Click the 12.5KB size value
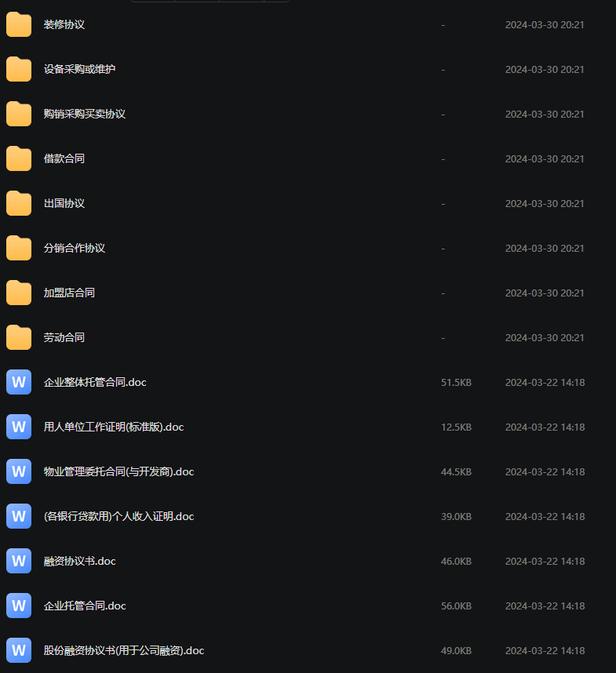616x673 pixels. (457, 427)
